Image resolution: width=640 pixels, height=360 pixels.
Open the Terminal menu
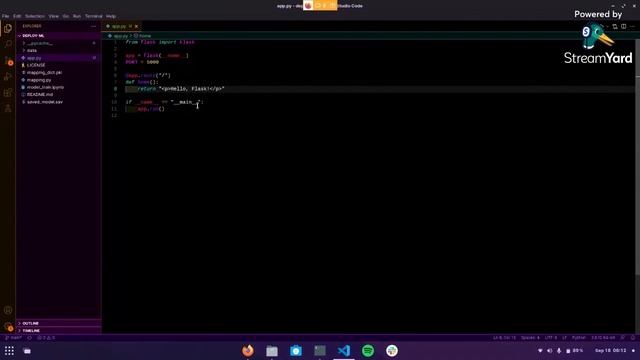pos(93,16)
